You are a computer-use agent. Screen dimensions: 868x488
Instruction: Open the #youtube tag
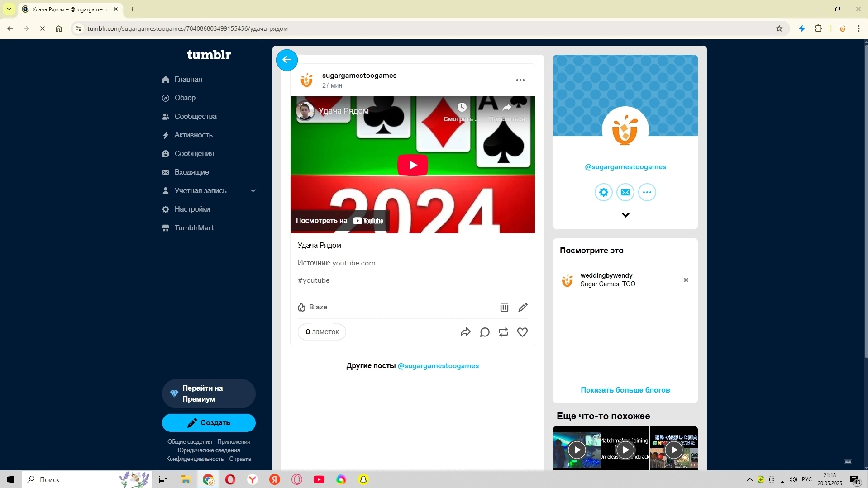click(x=314, y=280)
